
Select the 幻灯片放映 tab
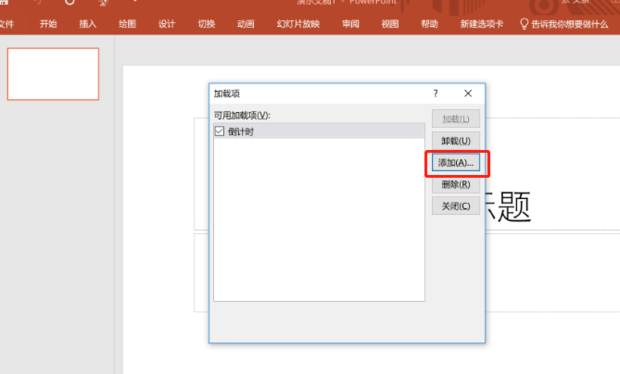coord(298,24)
